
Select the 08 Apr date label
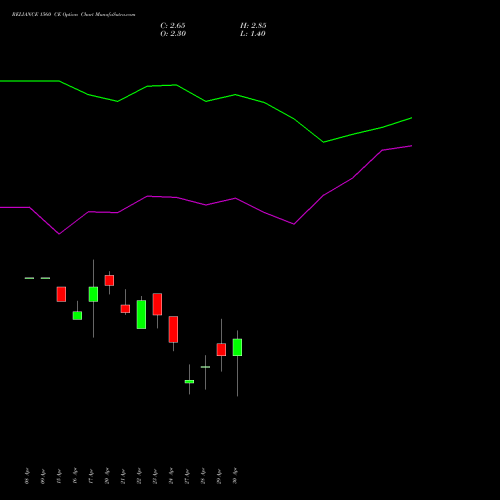pyautogui.click(x=27, y=476)
